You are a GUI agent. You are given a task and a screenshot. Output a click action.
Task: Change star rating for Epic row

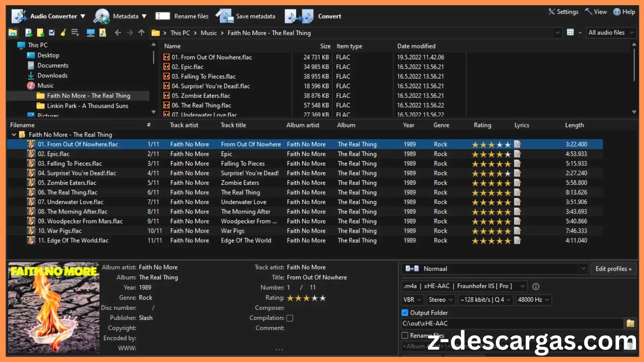pos(491,154)
